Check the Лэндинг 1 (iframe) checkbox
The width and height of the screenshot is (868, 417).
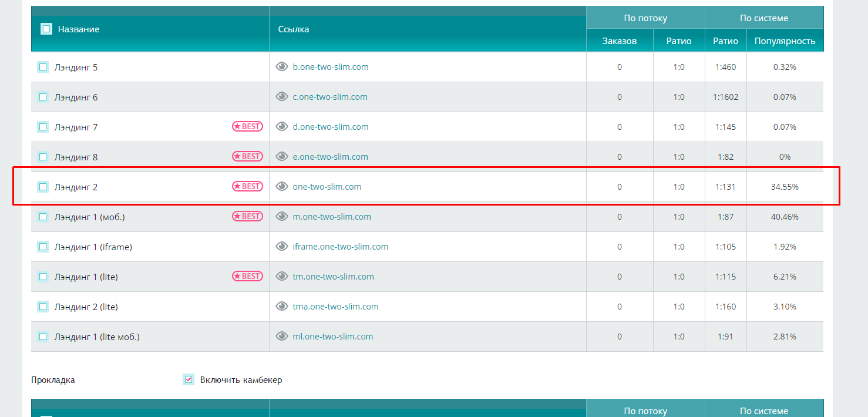(43, 247)
